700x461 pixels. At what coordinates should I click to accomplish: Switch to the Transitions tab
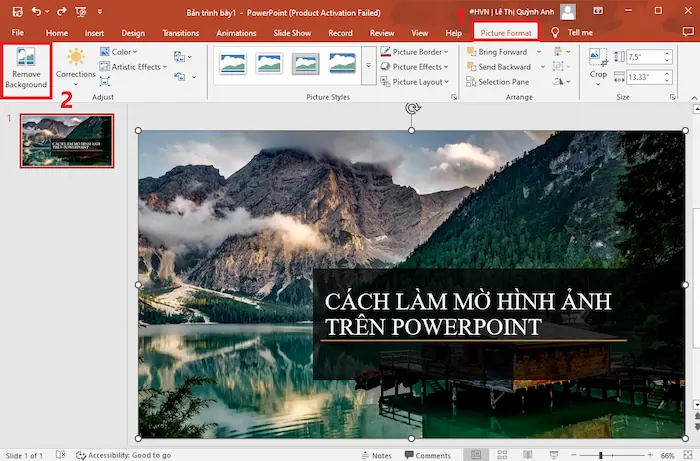180,33
